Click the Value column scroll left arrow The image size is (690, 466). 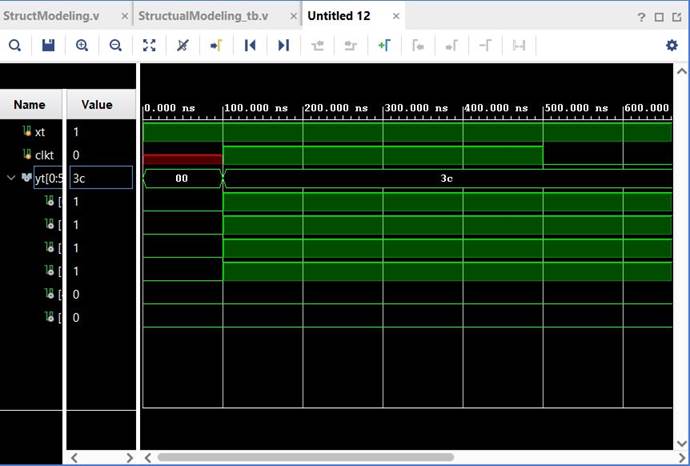(x=74, y=458)
